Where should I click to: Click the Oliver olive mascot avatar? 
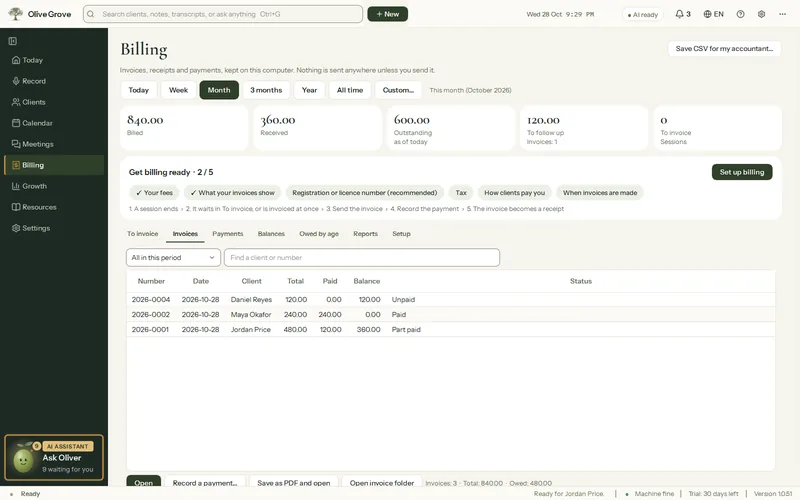point(23,460)
